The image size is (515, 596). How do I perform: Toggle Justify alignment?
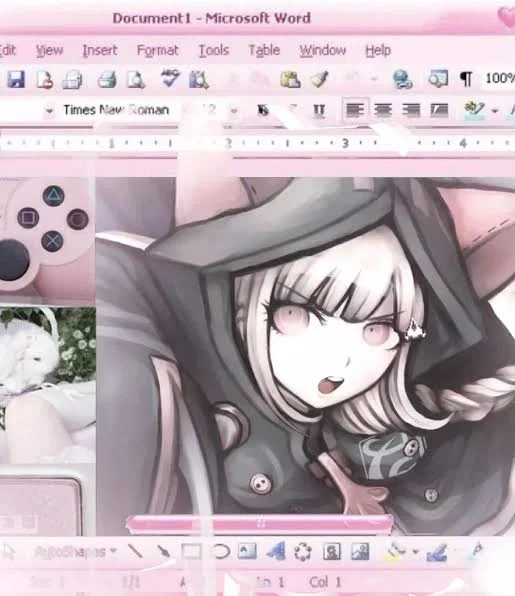coord(439,110)
